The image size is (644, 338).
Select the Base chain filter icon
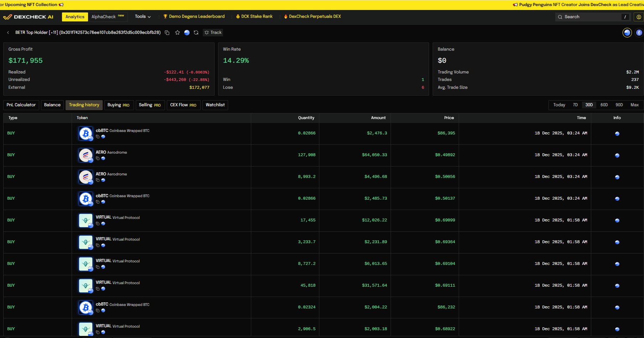point(627,33)
